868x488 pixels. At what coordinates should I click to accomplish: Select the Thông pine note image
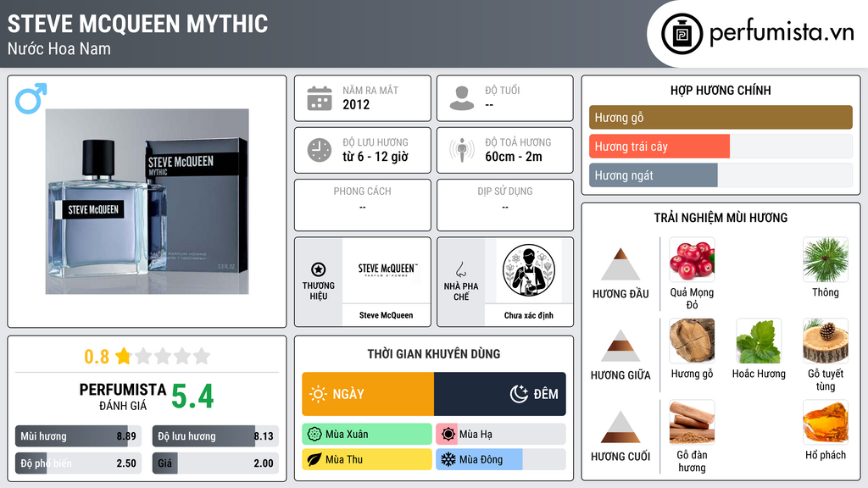(x=826, y=259)
